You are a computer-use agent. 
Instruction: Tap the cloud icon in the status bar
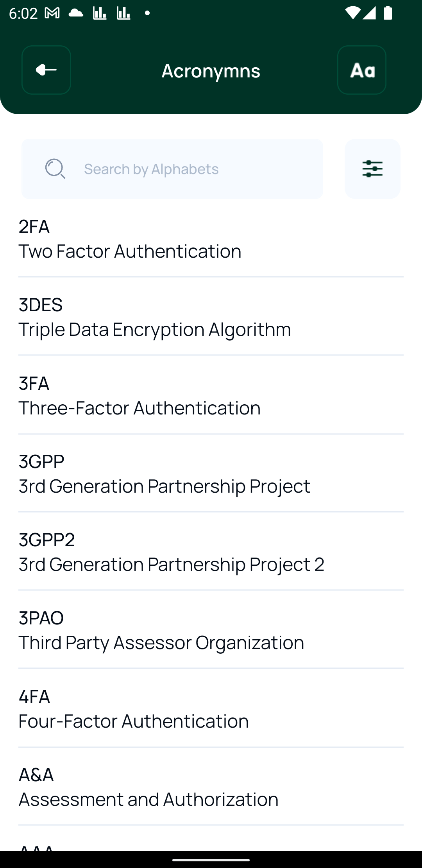click(x=75, y=13)
